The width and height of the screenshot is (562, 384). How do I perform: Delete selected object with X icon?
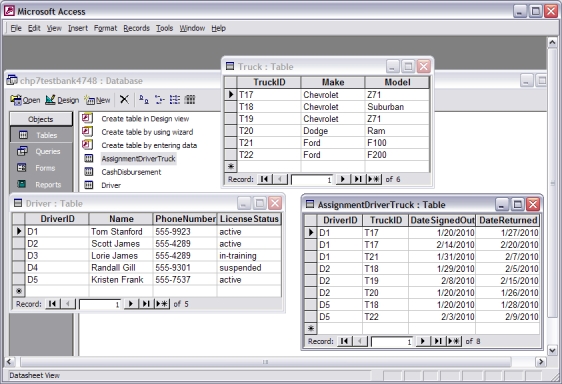tap(124, 99)
